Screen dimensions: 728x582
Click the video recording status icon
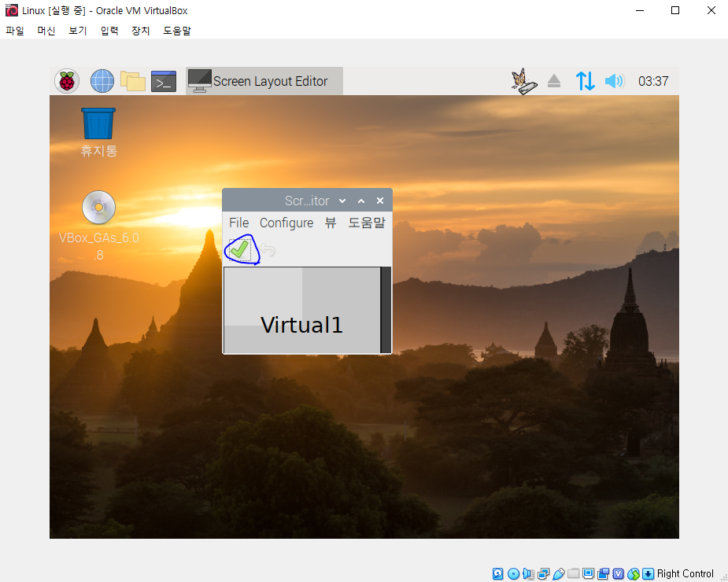coord(603,573)
